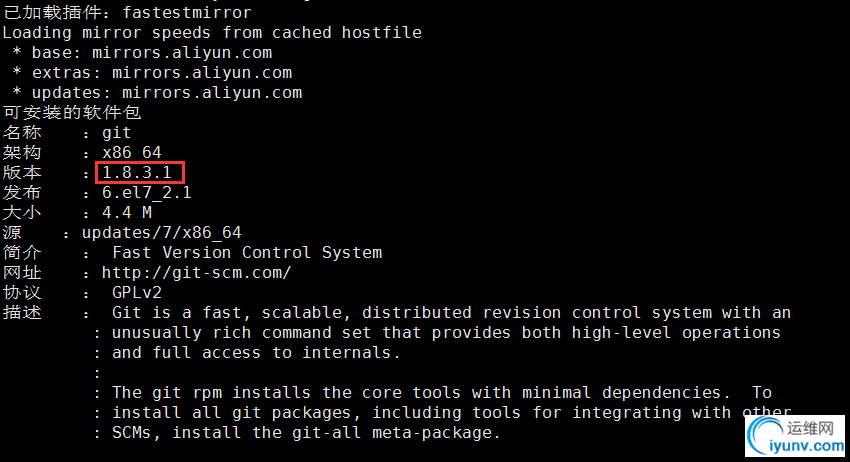Click the GPLv2 license text
Viewport: 850px width, 462px height.
137,292
